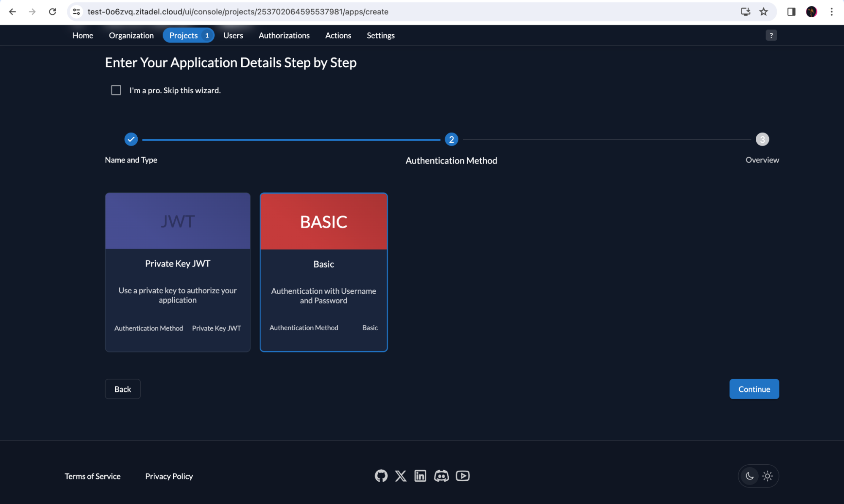Open the Privacy Policy link

click(x=169, y=476)
